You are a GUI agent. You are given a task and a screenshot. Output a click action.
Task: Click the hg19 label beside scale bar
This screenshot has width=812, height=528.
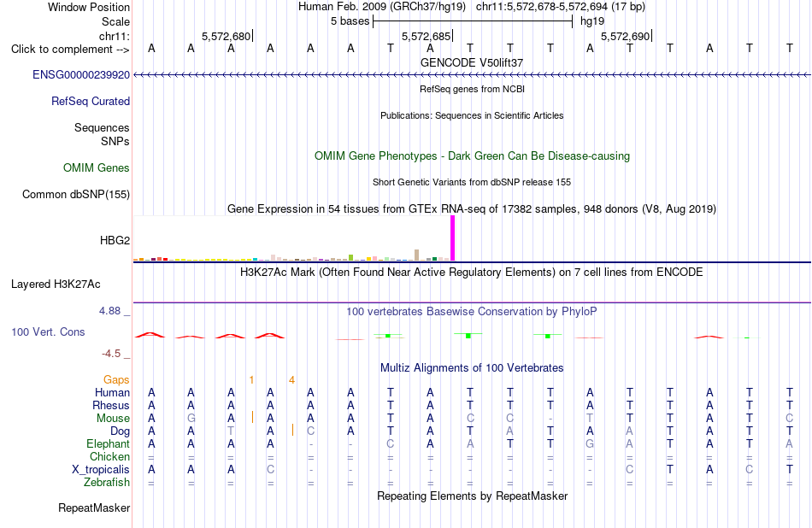[592, 21]
